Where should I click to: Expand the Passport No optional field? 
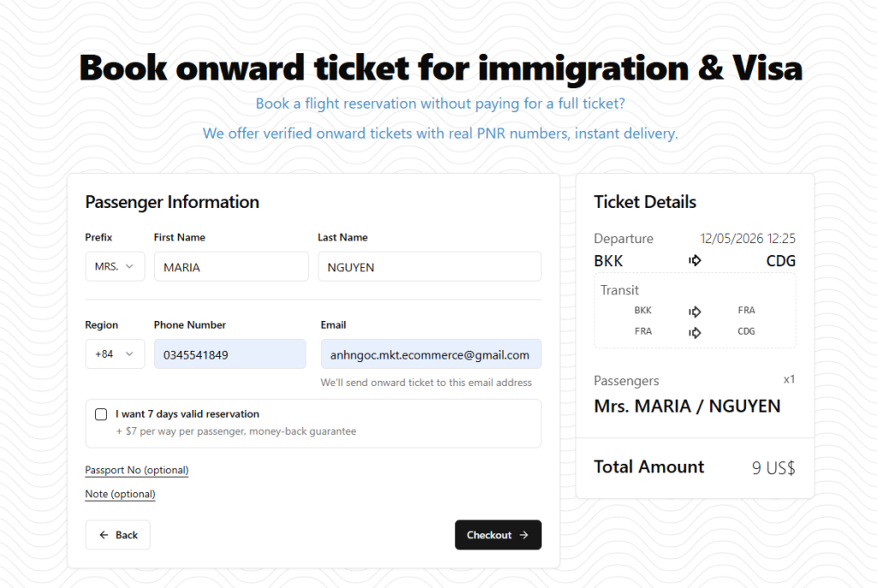pos(136,470)
